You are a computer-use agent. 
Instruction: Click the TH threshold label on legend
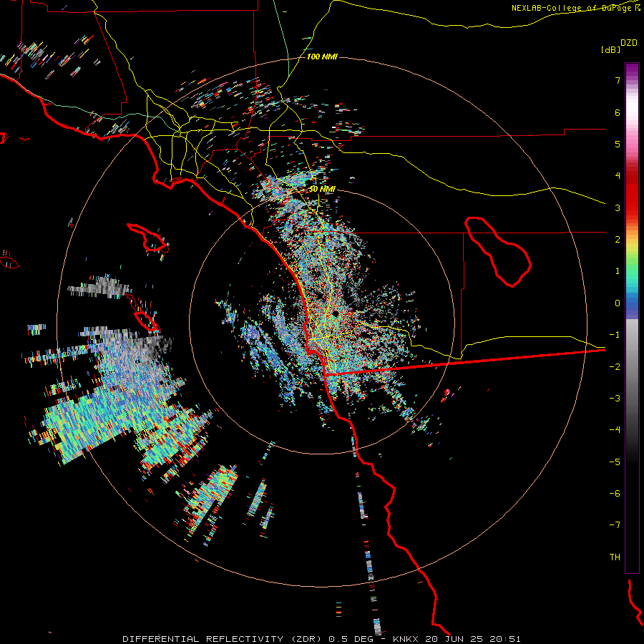coord(615,557)
